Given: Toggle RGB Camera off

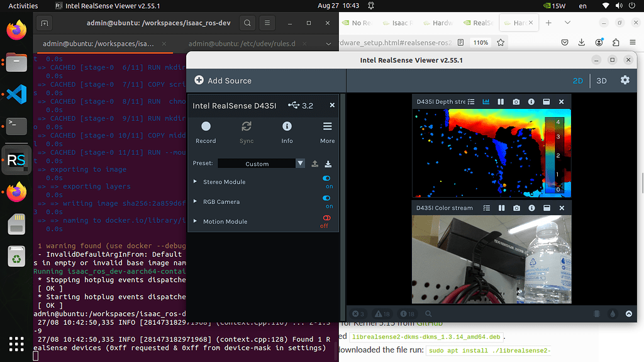Looking at the screenshot, I should 326,198.
